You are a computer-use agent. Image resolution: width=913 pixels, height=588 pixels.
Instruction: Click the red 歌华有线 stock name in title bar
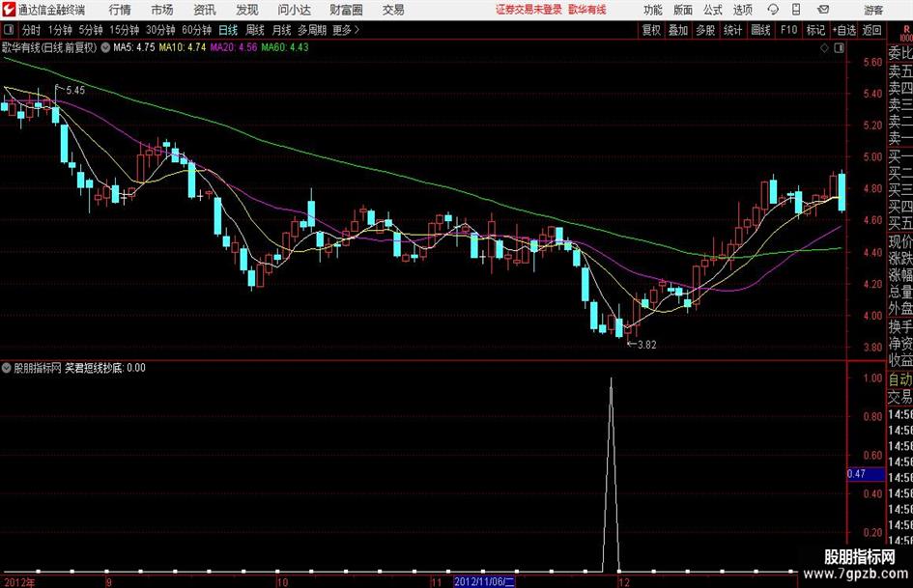[x=587, y=10]
